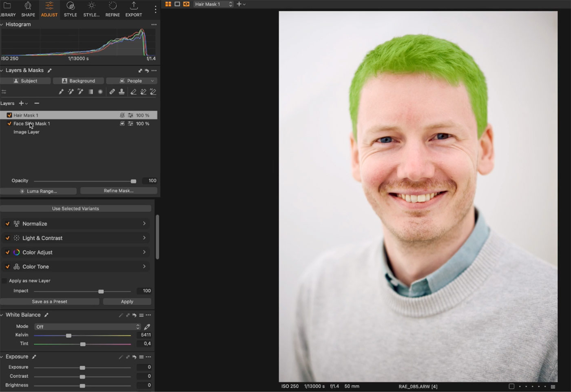Open the Refine tool tab
The height and width of the screenshot is (392, 571).
pos(113,9)
